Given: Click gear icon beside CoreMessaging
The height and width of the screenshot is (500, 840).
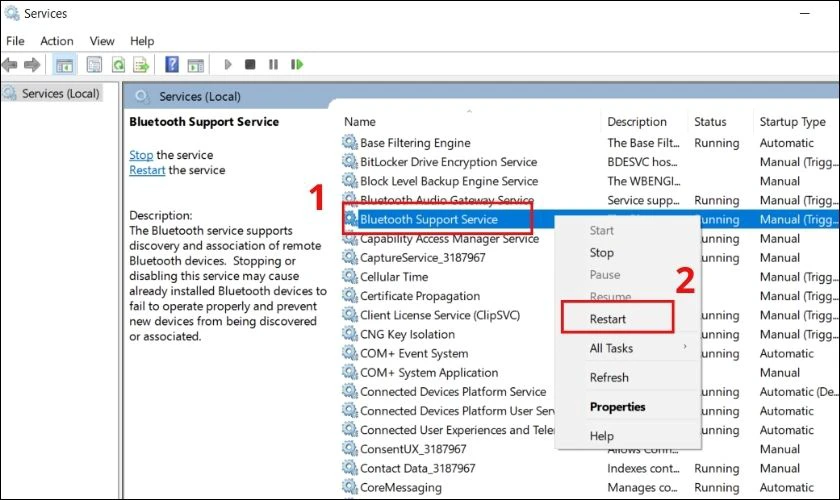Looking at the screenshot, I should [x=350, y=487].
